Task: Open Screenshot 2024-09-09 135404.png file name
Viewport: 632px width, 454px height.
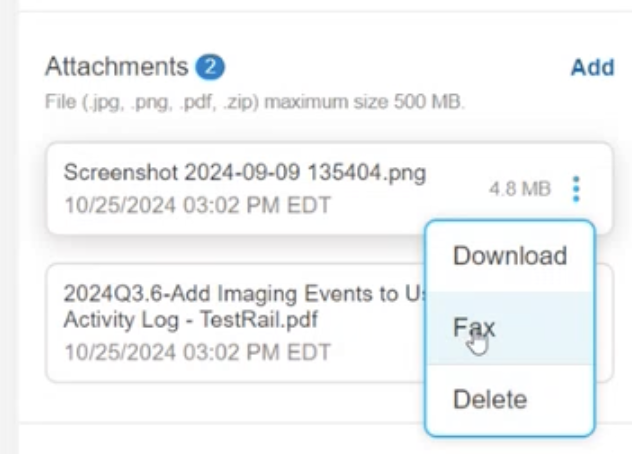Action: pos(245,173)
